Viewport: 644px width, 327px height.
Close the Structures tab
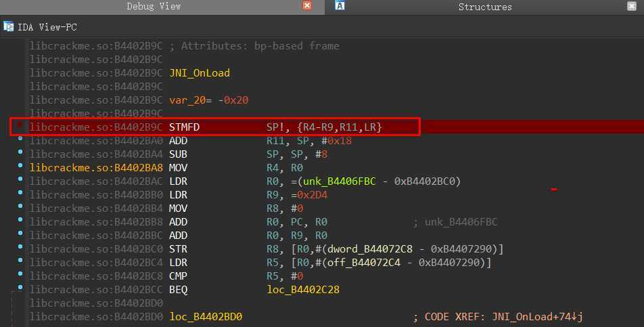coord(632,5)
